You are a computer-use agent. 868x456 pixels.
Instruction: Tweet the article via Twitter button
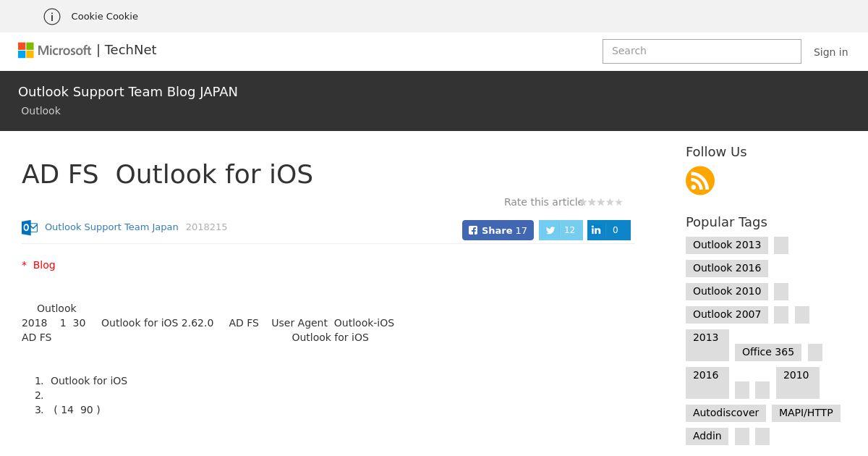pos(561,230)
